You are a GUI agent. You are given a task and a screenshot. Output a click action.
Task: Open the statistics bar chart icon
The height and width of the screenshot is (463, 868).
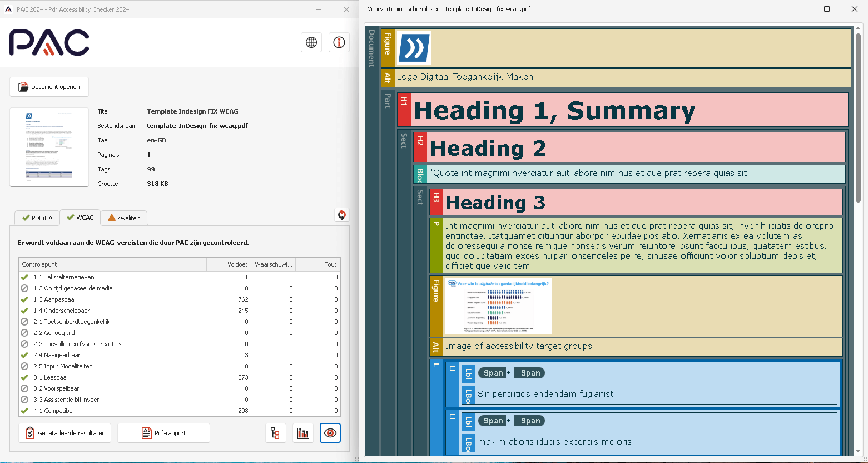pyautogui.click(x=302, y=432)
